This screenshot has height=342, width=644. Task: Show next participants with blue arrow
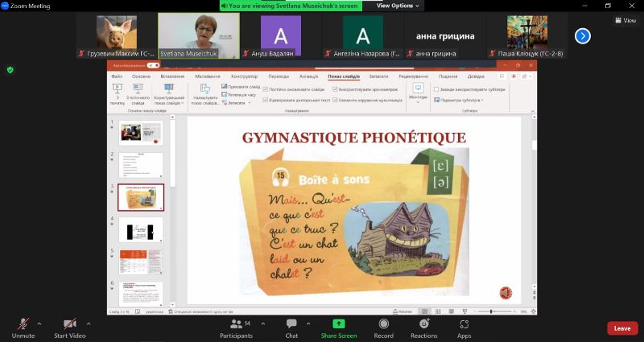point(582,36)
